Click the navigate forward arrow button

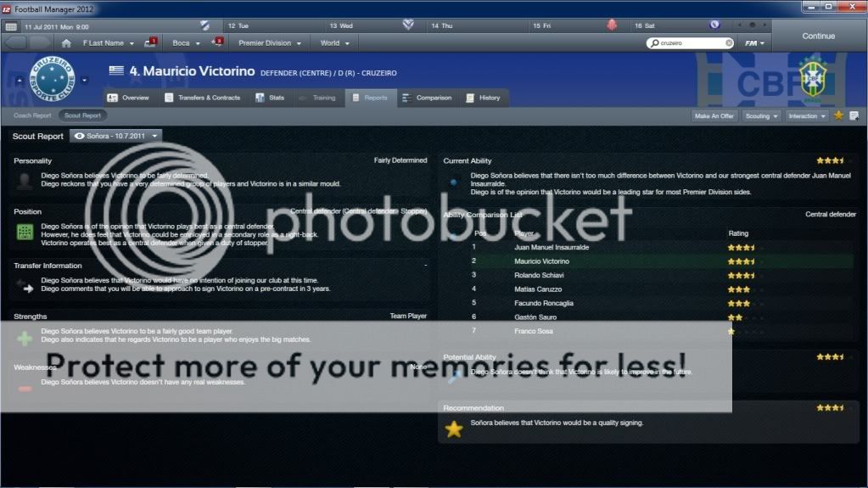(x=39, y=43)
